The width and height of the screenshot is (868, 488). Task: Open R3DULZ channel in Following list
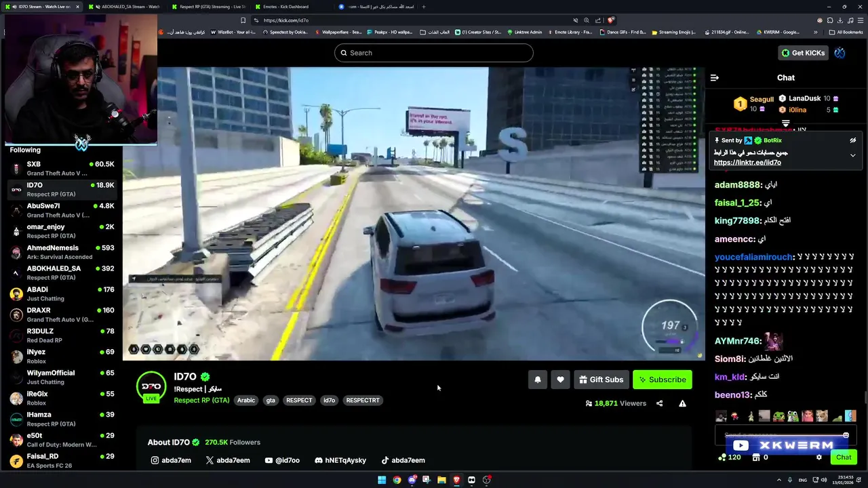click(x=62, y=335)
